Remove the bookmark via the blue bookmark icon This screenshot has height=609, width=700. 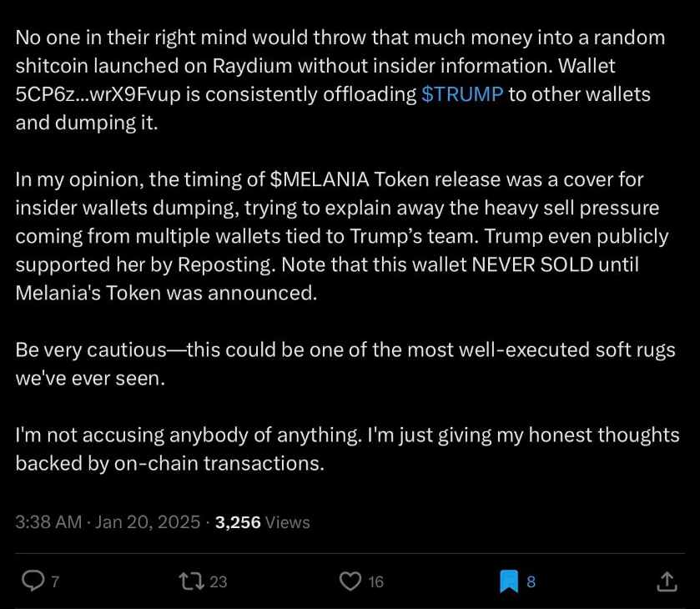pyautogui.click(x=509, y=581)
